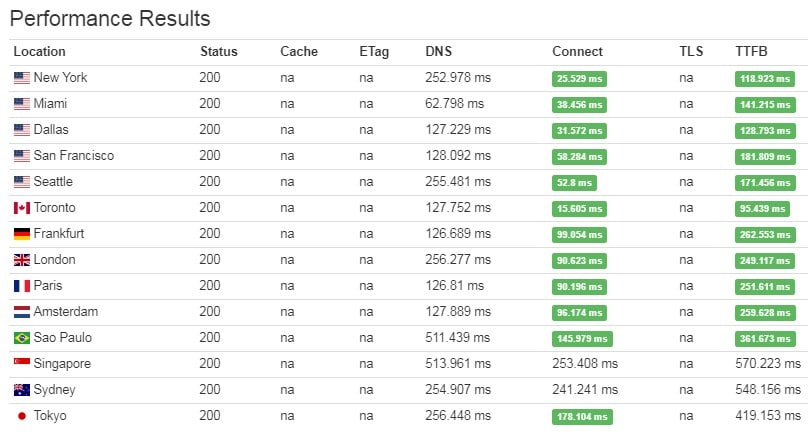808x435 pixels.
Task: Click the Singapore flag icon
Action: 22,363
